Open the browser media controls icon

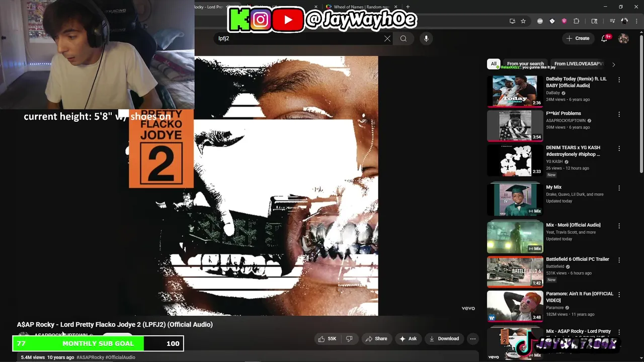click(x=612, y=21)
